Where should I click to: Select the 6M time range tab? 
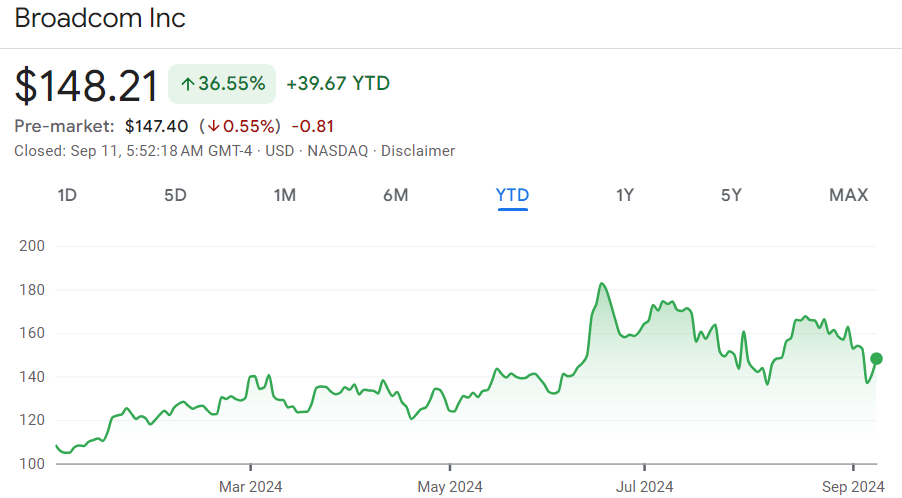point(396,196)
